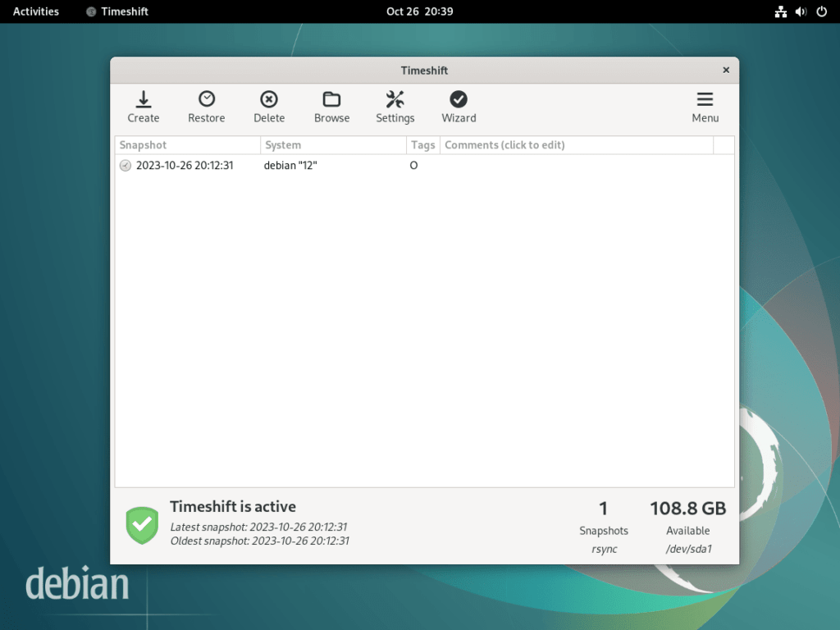Open the Timeshift app menu in the top bar
The width and height of the screenshot is (840, 630).
point(116,11)
